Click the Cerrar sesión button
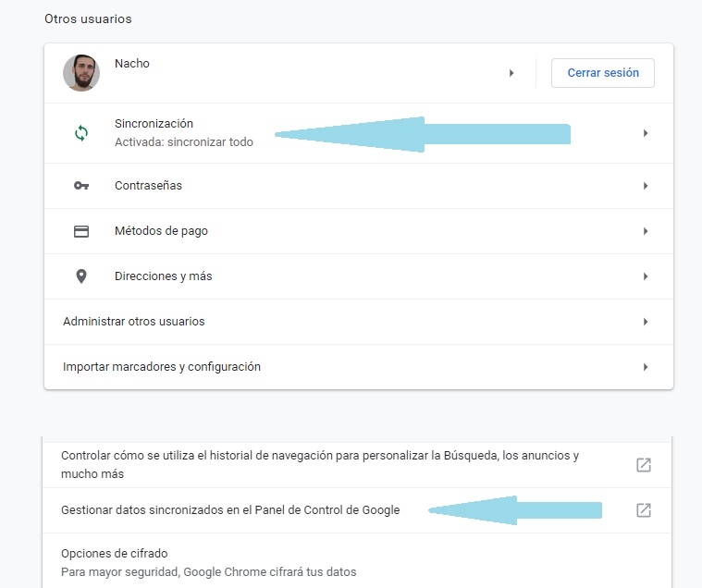Screen dimensions: 702x588 click(x=603, y=73)
